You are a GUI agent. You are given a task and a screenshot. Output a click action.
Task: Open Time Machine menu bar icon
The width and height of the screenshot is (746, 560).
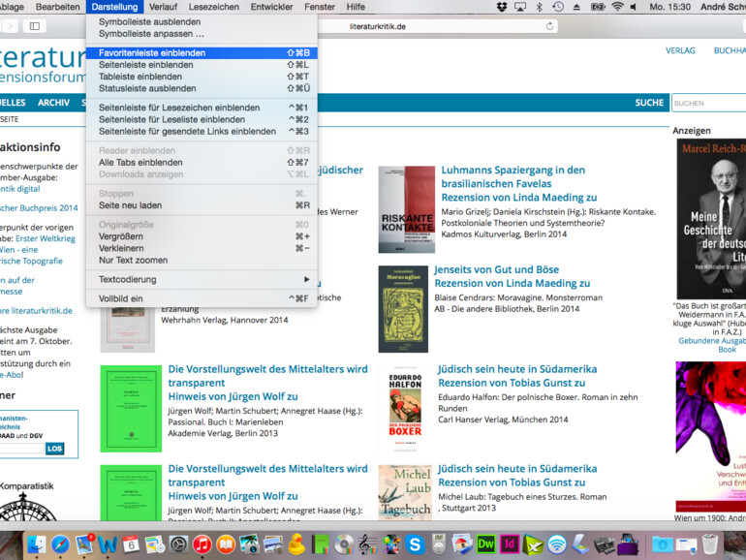pos(558,7)
